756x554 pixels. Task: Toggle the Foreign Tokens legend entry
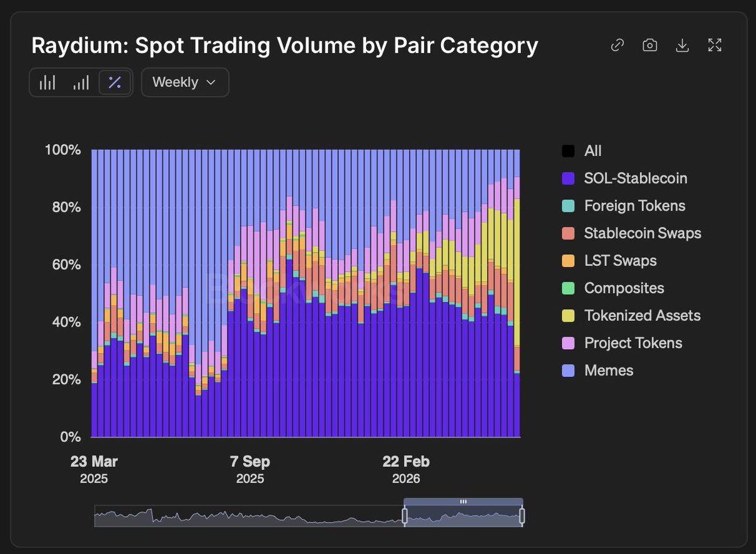click(623, 206)
